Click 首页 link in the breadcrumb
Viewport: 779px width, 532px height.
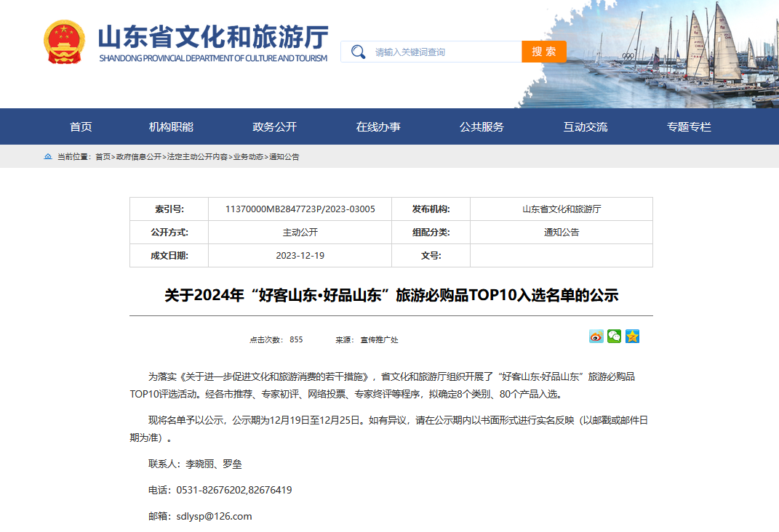point(103,157)
